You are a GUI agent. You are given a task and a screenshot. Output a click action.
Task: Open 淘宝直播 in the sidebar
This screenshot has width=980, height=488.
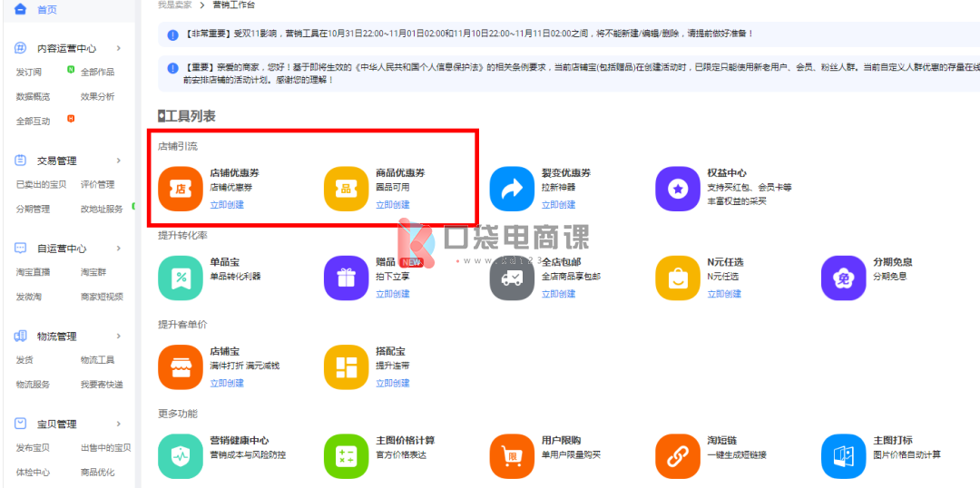point(33,272)
